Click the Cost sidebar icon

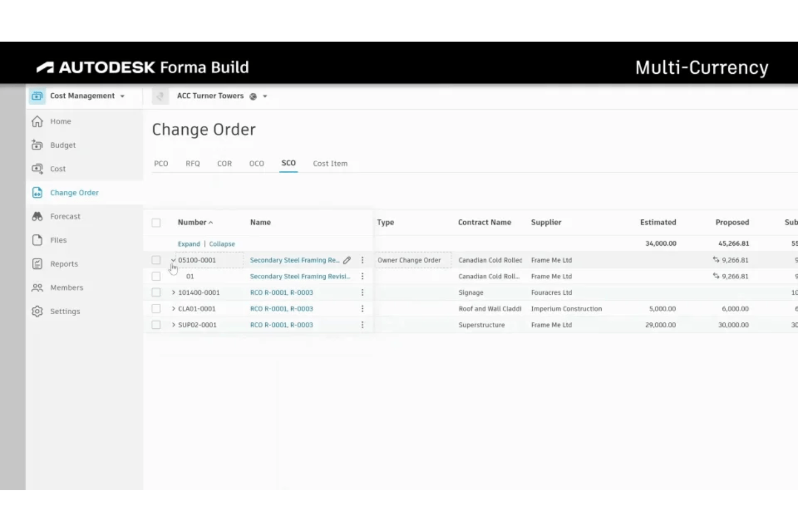point(37,169)
